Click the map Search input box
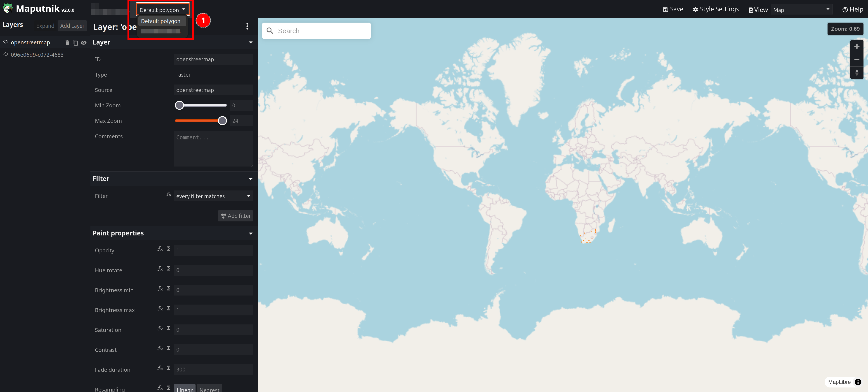This screenshot has height=392, width=868. [316, 31]
